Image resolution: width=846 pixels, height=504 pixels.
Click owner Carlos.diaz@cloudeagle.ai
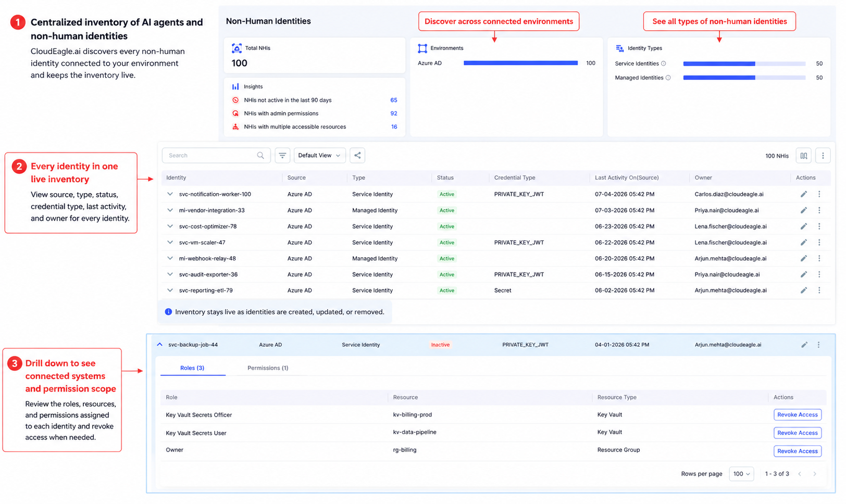[x=729, y=194]
